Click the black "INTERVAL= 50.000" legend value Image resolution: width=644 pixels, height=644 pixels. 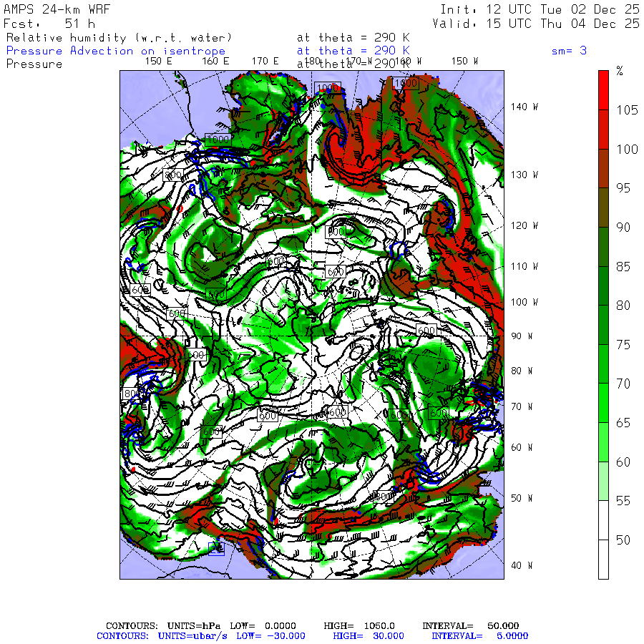click(471, 626)
